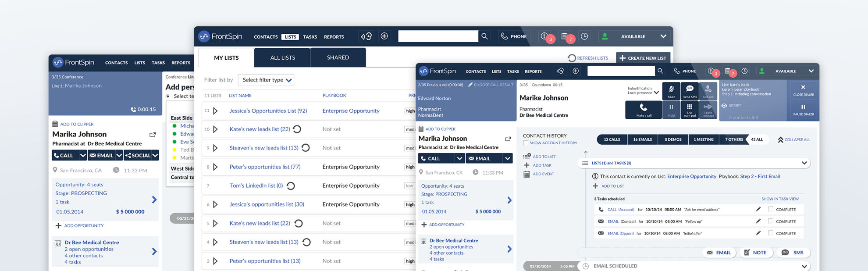Refresh Tom's LinkedIn list (0) icon

click(x=291, y=186)
